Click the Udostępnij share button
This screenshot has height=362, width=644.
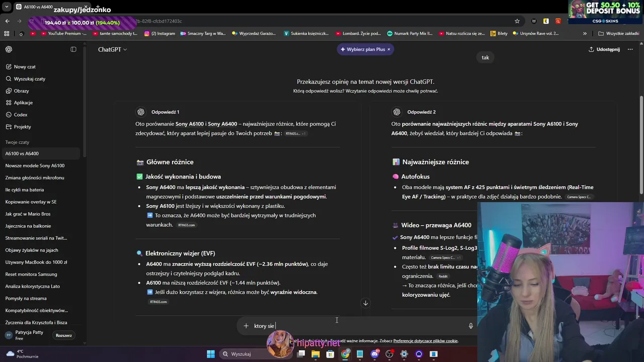pos(604,49)
